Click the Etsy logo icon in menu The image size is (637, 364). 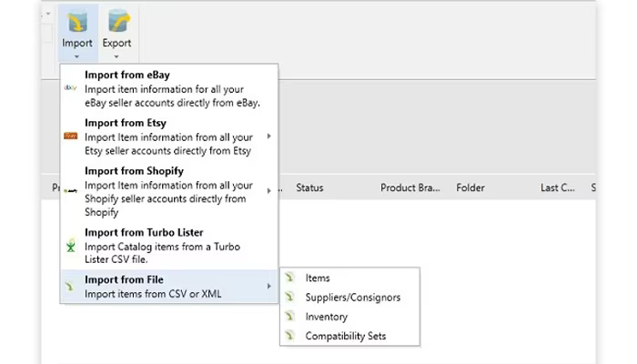click(71, 136)
